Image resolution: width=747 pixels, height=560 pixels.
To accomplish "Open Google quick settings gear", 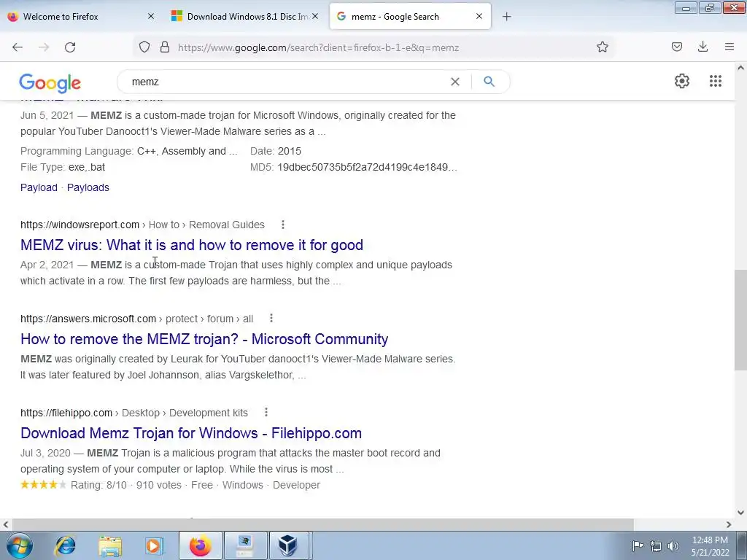I will coord(682,81).
